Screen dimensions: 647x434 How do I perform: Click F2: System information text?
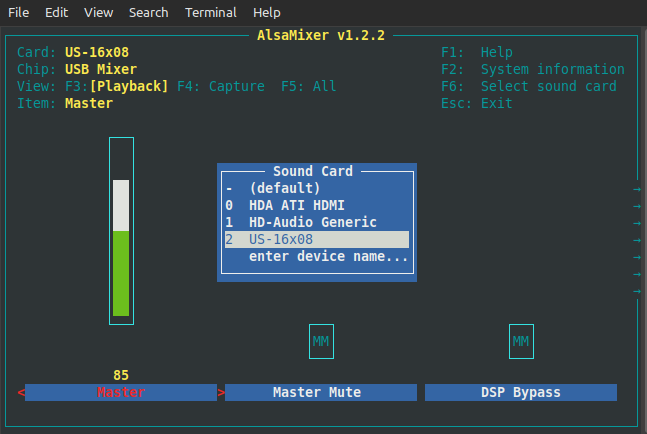(x=533, y=69)
